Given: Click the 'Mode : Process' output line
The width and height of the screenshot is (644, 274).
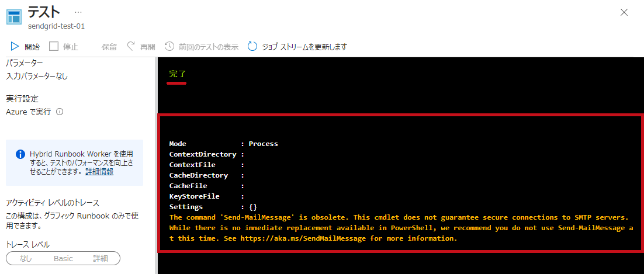Looking at the screenshot, I should [x=223, y=144].
